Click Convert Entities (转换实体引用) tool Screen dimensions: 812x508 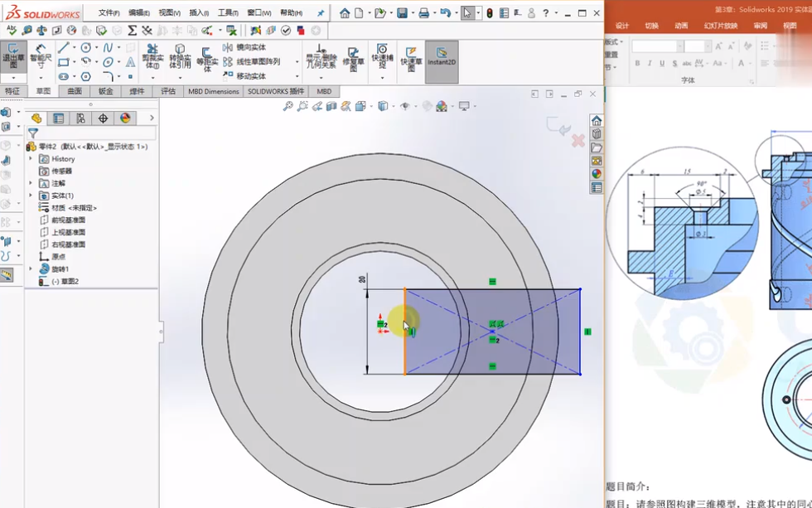click(180, 56)
